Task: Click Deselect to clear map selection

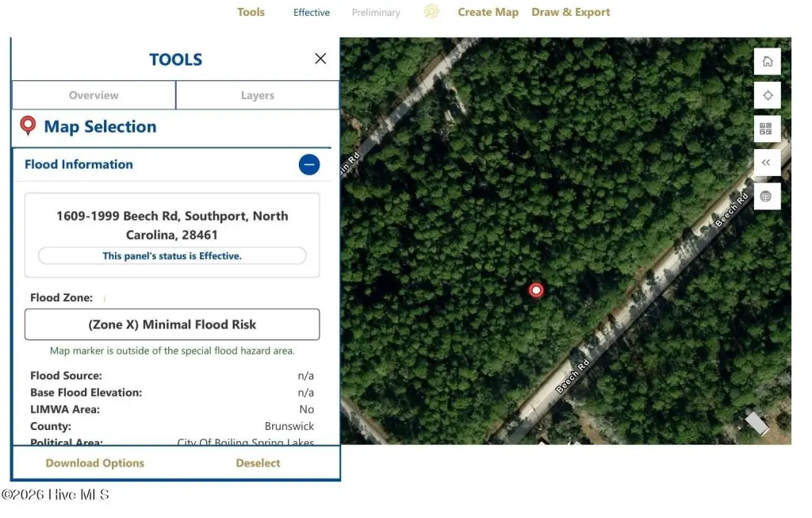Action: (x=258, y=463)
